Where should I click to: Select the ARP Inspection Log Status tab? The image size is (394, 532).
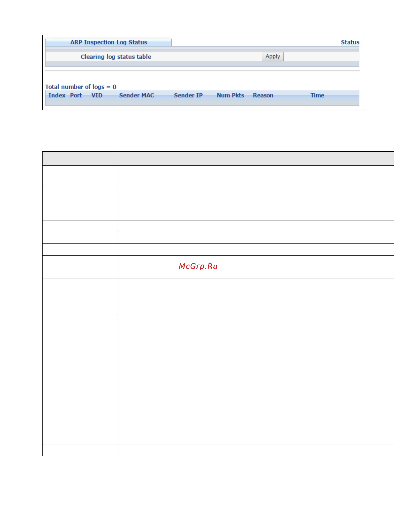coord(109,42)
